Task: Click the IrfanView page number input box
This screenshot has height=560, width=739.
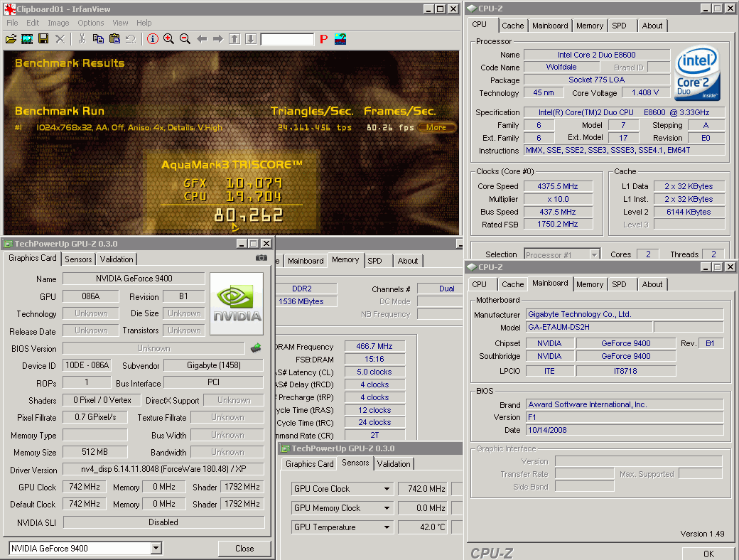Action: pyautogui.click(x=288, y=39)
